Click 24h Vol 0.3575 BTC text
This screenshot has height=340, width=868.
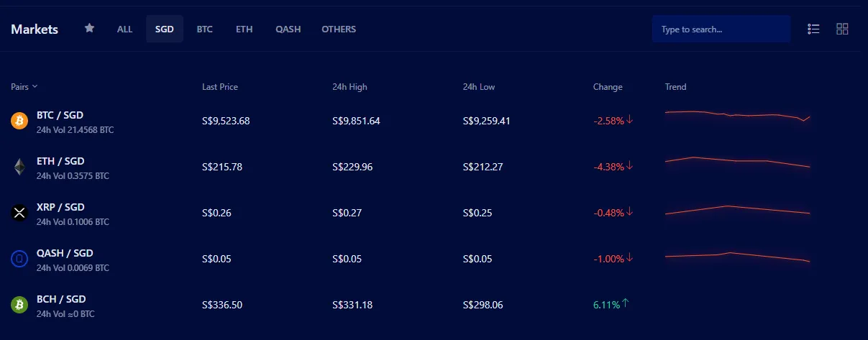click(x=73, y=176)
